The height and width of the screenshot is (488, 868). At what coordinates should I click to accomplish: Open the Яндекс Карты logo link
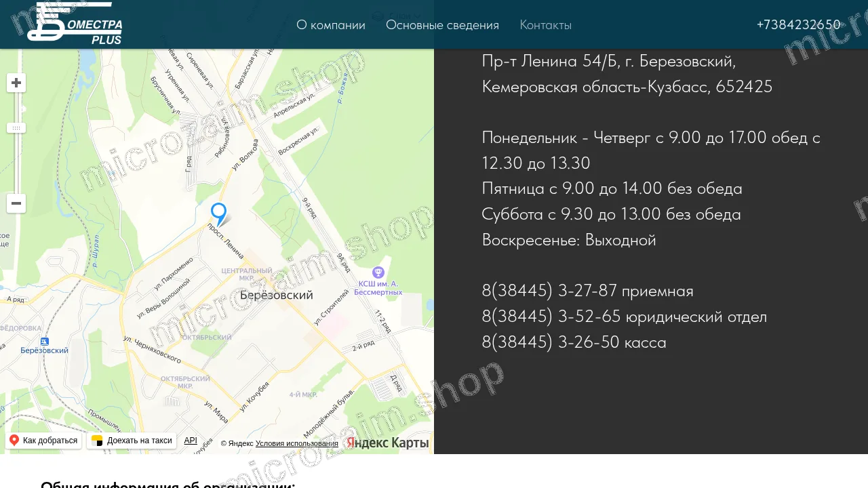[387, 443]
